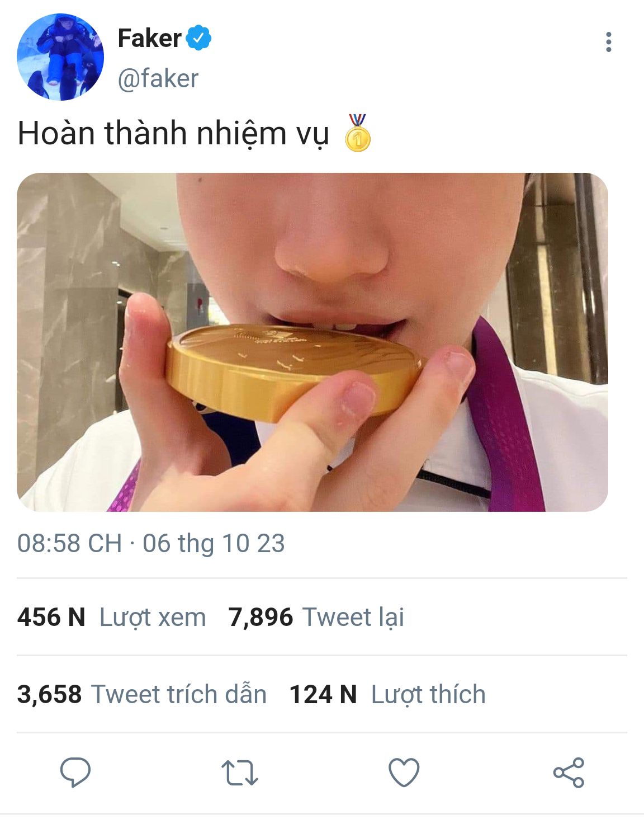Click the Lượt thích label
Image resolution: width=644 pixels, height=824 pixels.
428,695
